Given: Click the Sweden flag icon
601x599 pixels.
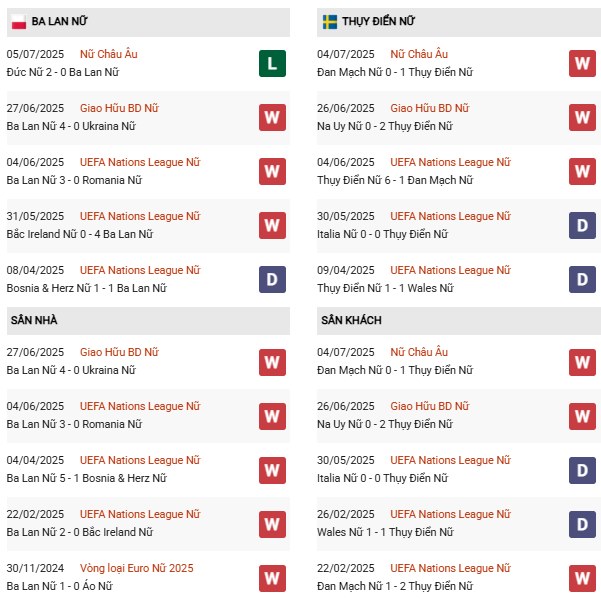Looking at the screenshot, I should tap(329, 21).
